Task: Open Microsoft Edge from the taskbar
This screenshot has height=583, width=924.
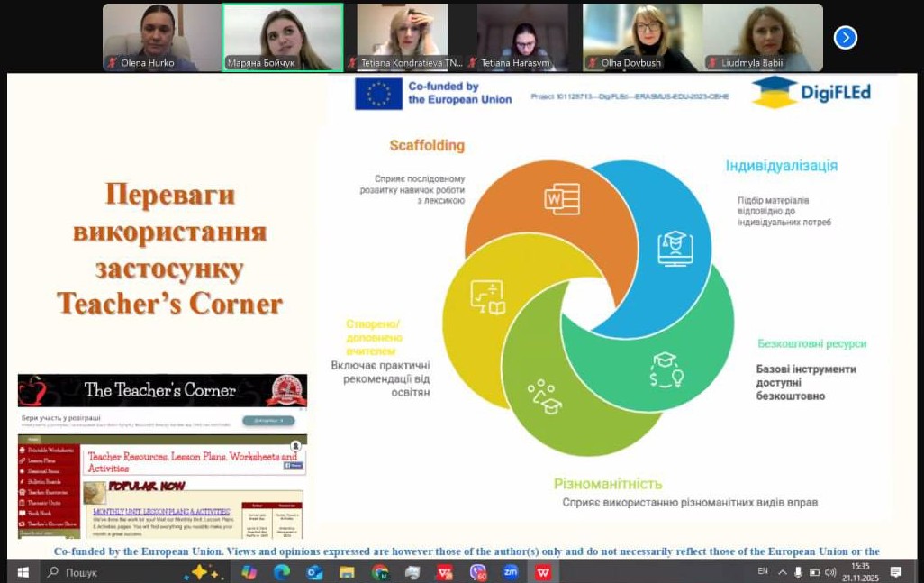Action: click(x=282, y=572)
